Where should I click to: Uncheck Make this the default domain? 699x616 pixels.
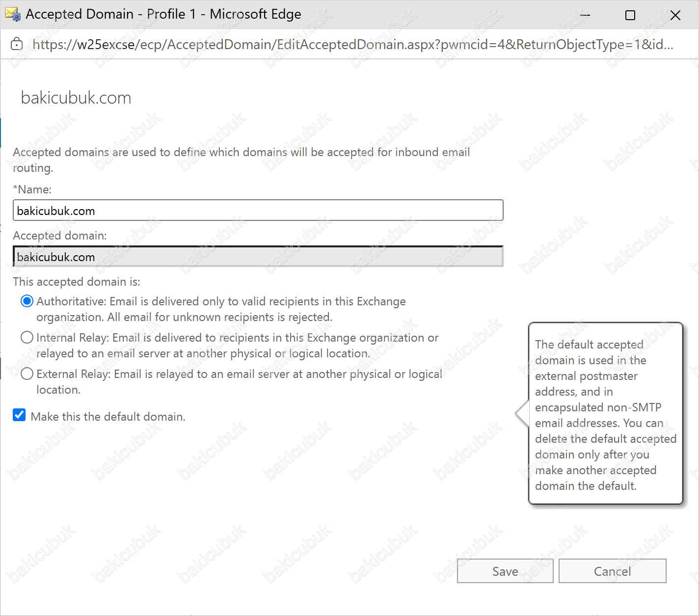19,415
